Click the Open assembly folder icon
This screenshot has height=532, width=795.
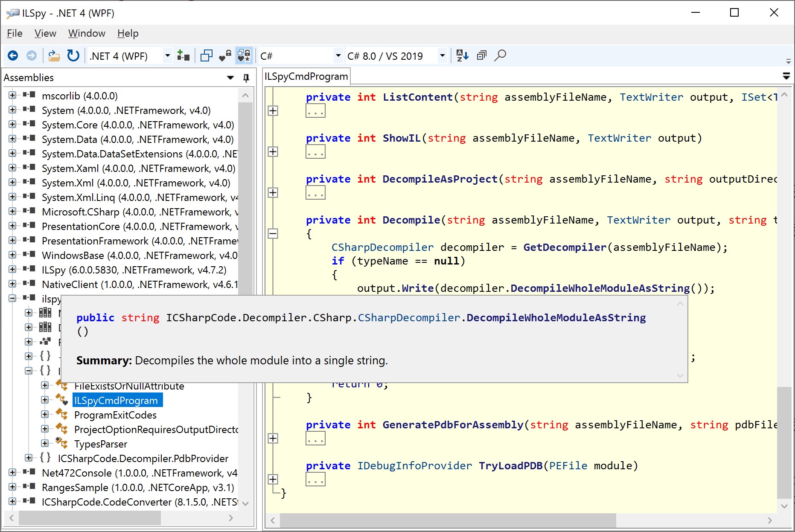tap(54, 56)
